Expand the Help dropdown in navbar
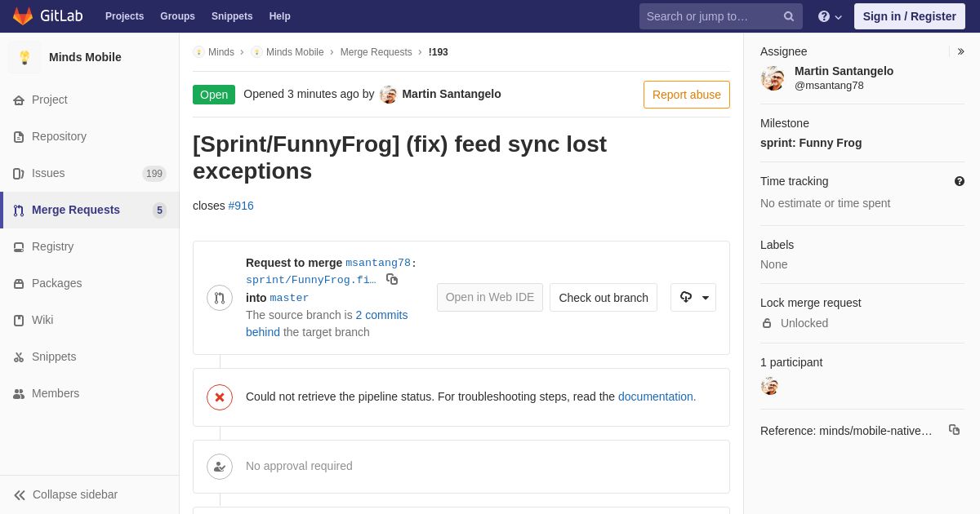This screenshot has height=514, width=980. (x=830, y=16)
